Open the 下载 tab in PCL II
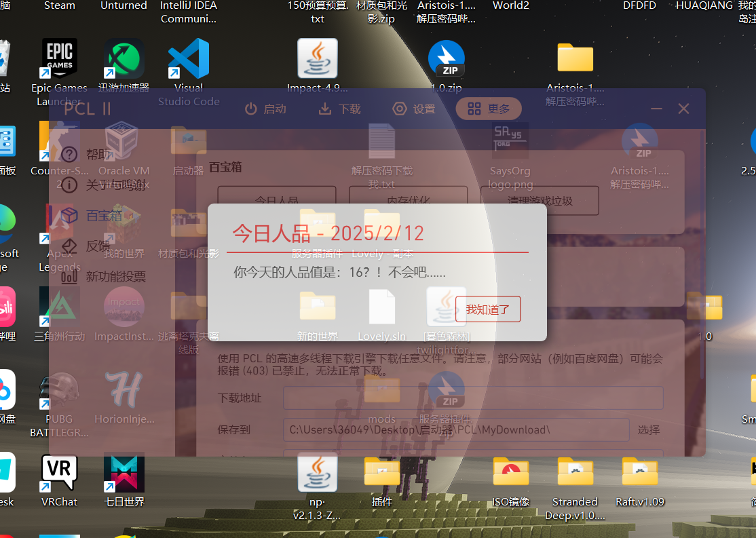The height and width of the screenshot is (538, 756). pos(340,109)
